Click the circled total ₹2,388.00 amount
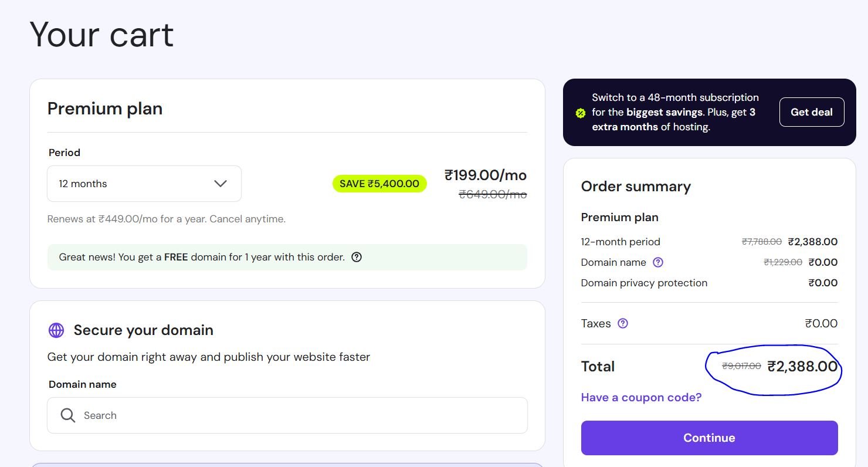 click(x=802, y=367)
